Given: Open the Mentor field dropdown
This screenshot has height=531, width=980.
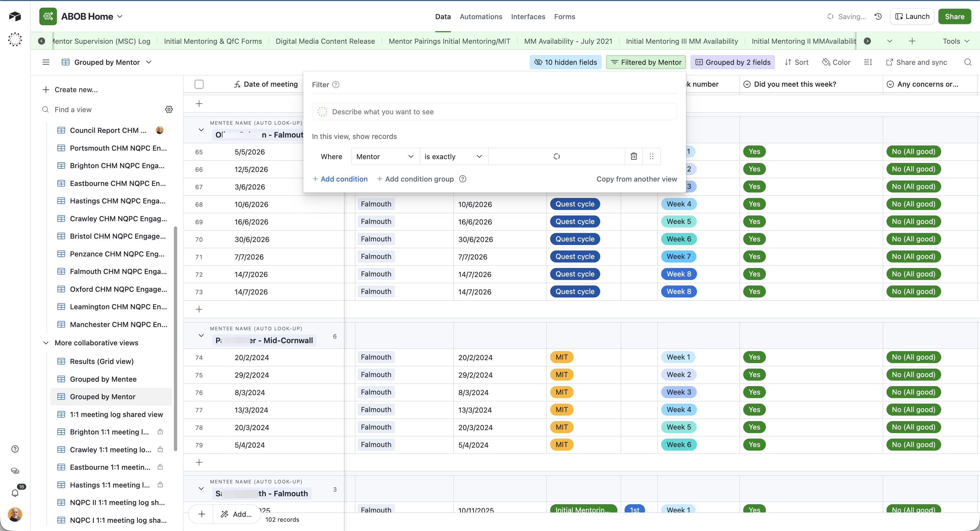Looking at the screenshot, I should click(385, 156).
